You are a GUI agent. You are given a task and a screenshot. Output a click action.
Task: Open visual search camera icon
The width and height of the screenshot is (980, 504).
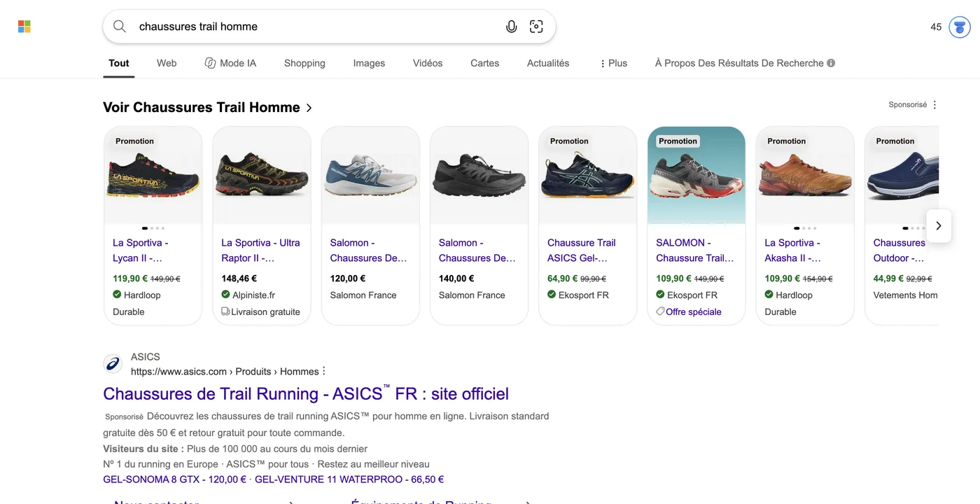[536, 27]
